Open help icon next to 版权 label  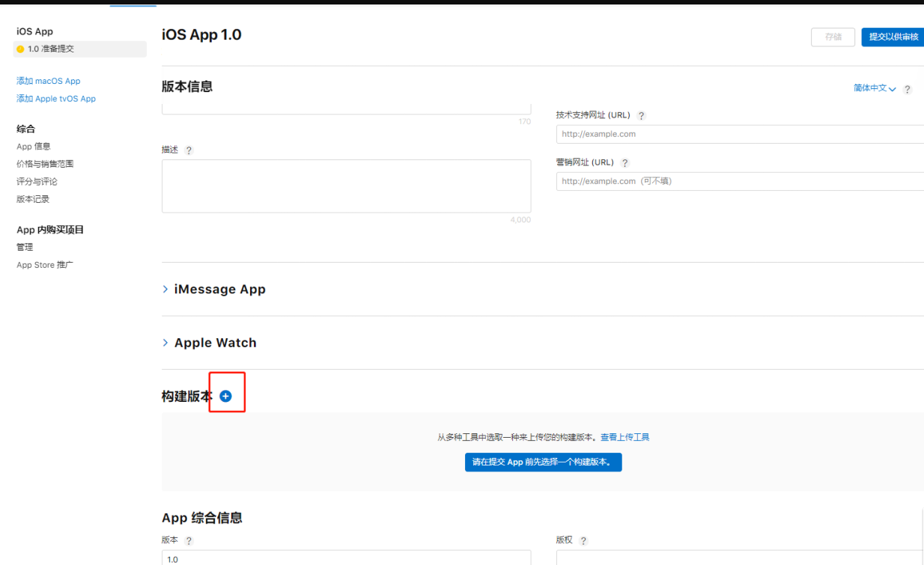click(583, 541)
